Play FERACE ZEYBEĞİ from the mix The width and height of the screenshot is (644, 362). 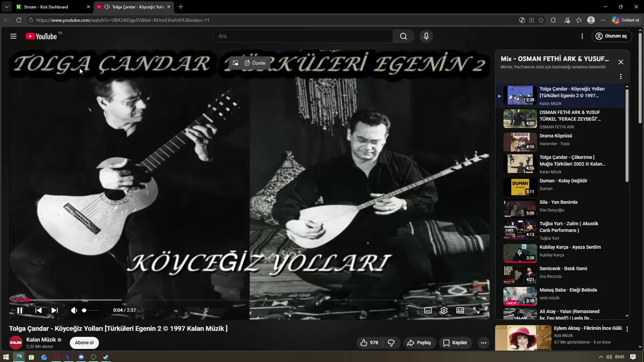(563, 119)
